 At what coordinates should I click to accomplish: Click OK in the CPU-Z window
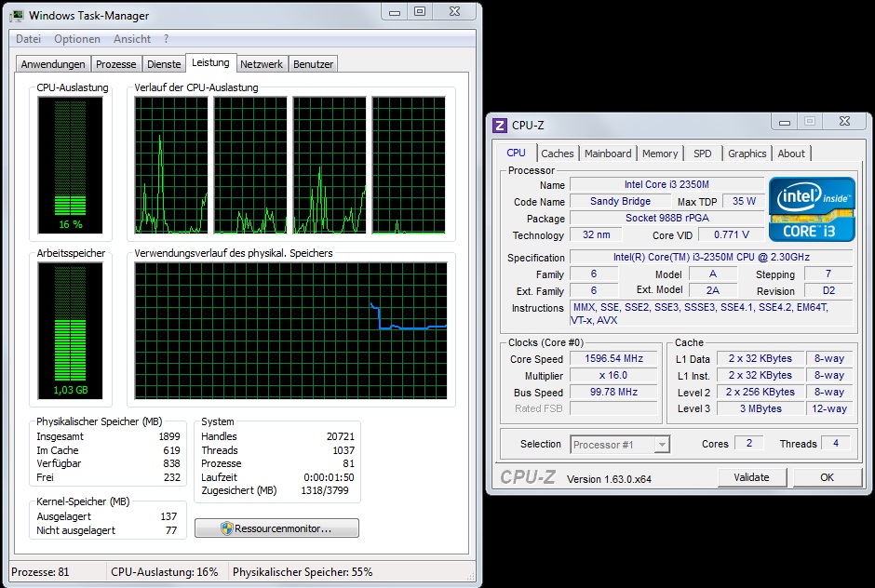tap(827, 477)
